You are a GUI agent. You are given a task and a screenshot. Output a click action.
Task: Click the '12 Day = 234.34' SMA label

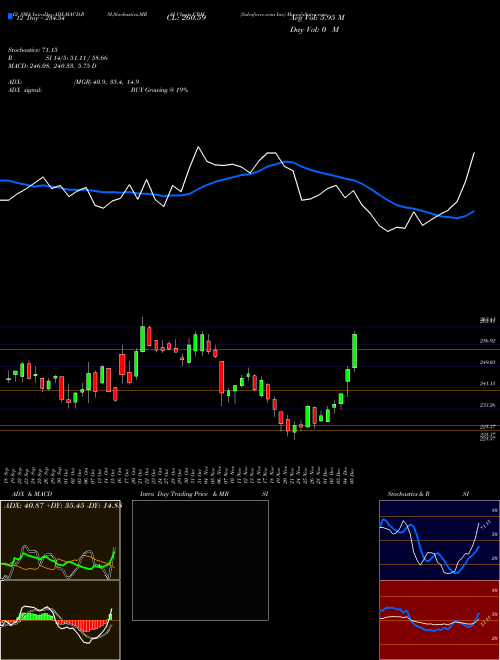pos(39,18)
